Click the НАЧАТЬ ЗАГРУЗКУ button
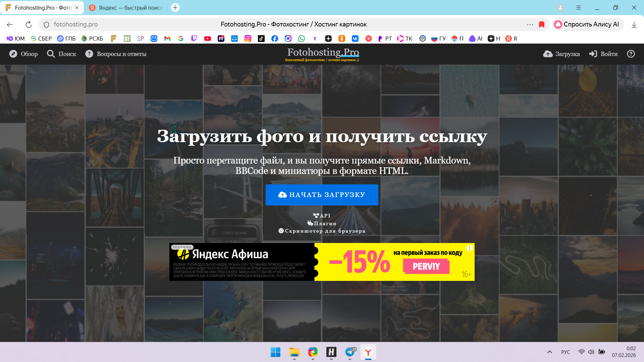The height and width of the screenshot is (362, 644). click(322, 195)
